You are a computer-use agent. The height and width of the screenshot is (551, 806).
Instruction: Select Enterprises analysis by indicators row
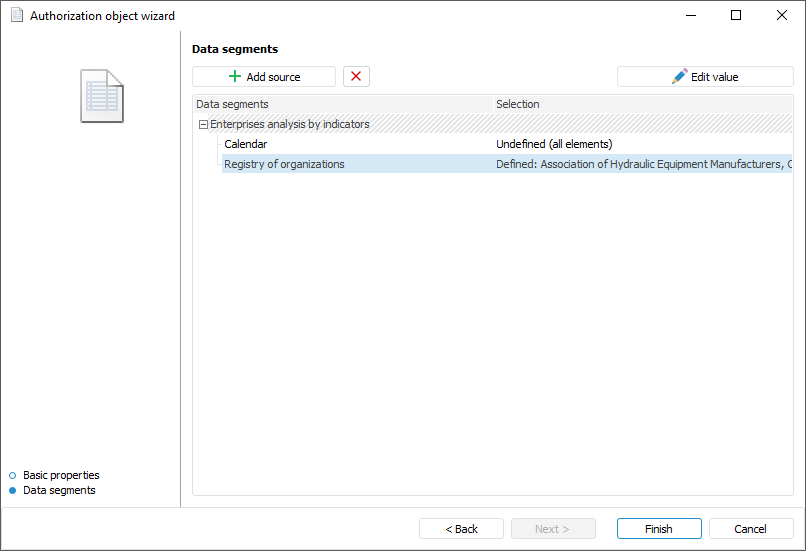coord(290,124)
